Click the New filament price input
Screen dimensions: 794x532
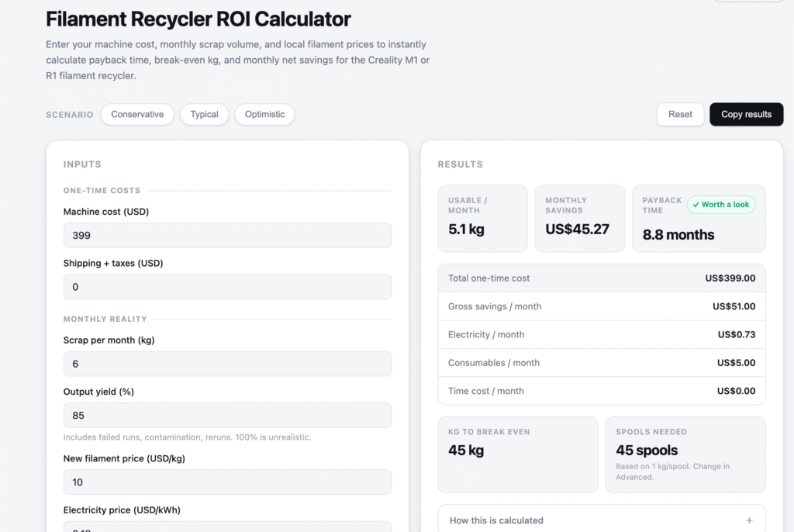(x=226, y=482)
